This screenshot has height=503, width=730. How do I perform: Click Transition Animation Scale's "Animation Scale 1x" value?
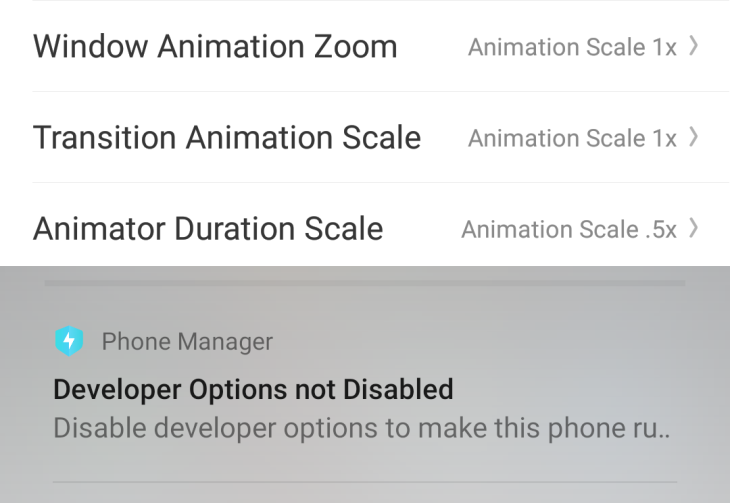(x=572, y=138)
